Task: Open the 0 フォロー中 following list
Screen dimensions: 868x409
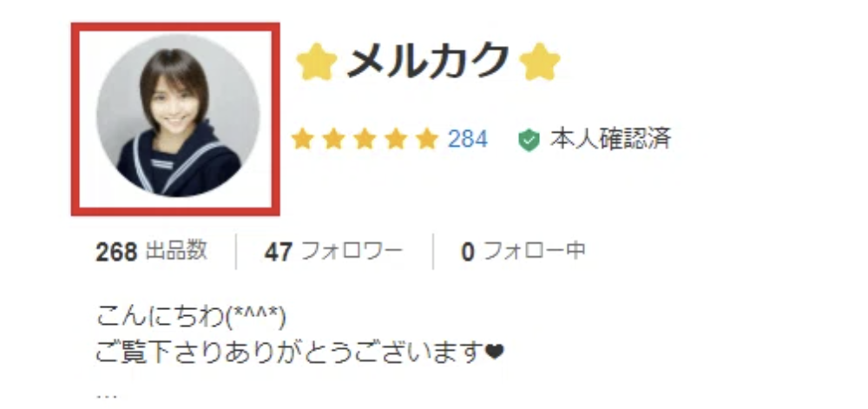Action: click(x=523, y=252)
